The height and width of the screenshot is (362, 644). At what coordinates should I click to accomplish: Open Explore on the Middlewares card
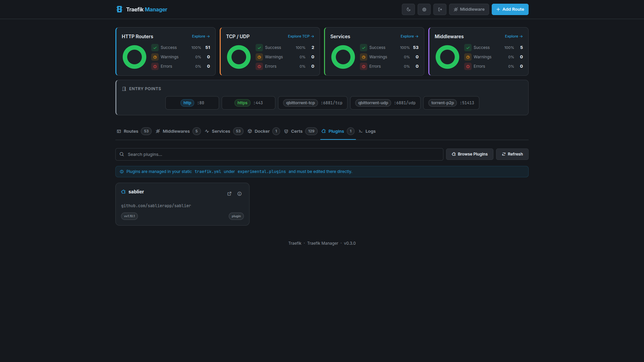[x=514, y=36]
